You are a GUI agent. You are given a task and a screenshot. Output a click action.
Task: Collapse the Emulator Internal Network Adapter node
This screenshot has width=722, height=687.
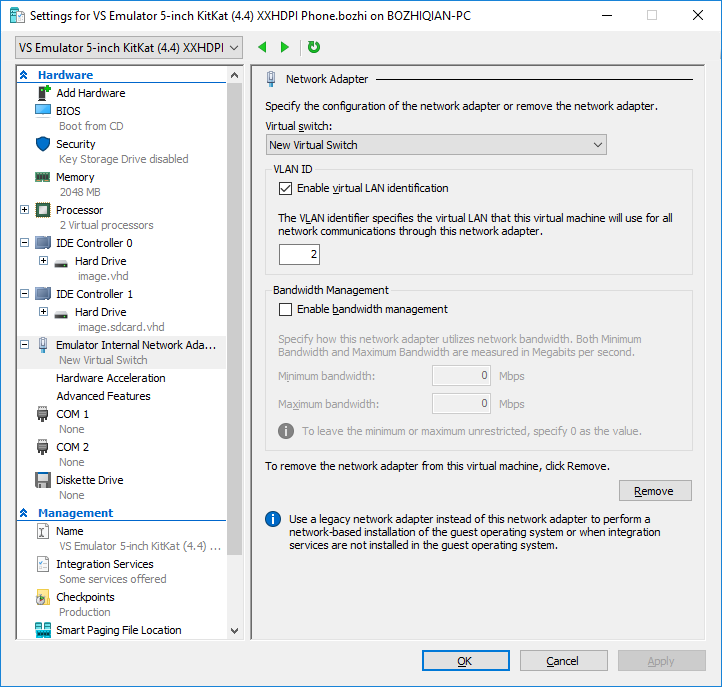point(25,345)
